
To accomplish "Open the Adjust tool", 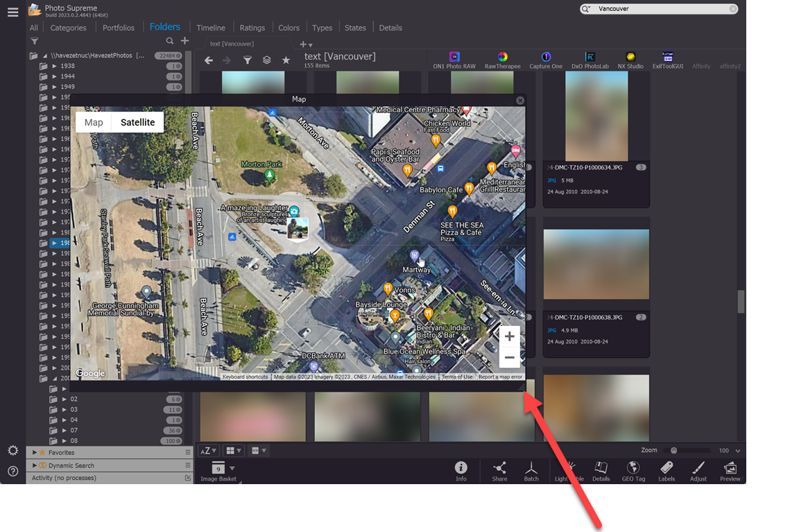I will tap(698, 471).
